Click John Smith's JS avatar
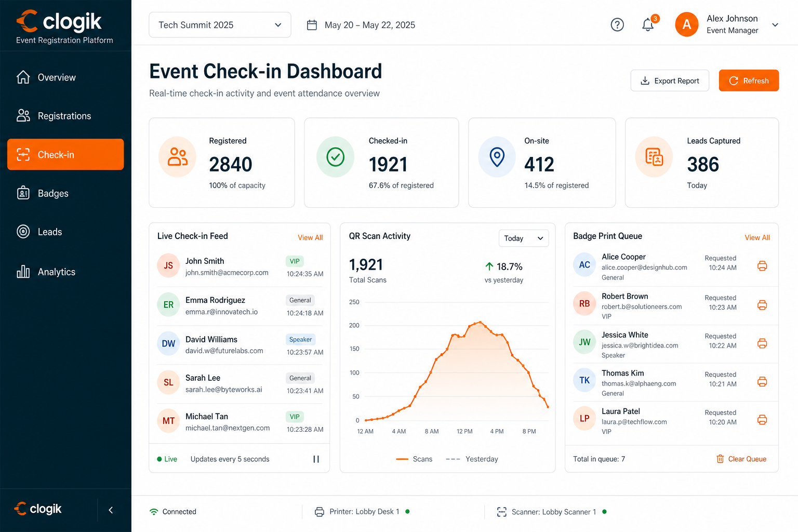Image resolution: width=798 pixels, height=532 pixels. [168, 265]
